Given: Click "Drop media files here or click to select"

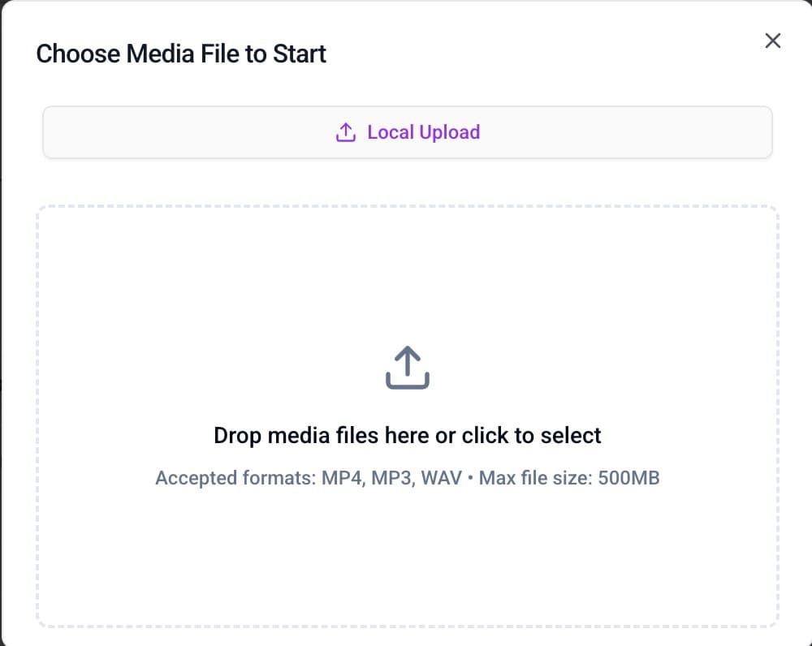Looking at the screenshot, I should pos(407,436).
